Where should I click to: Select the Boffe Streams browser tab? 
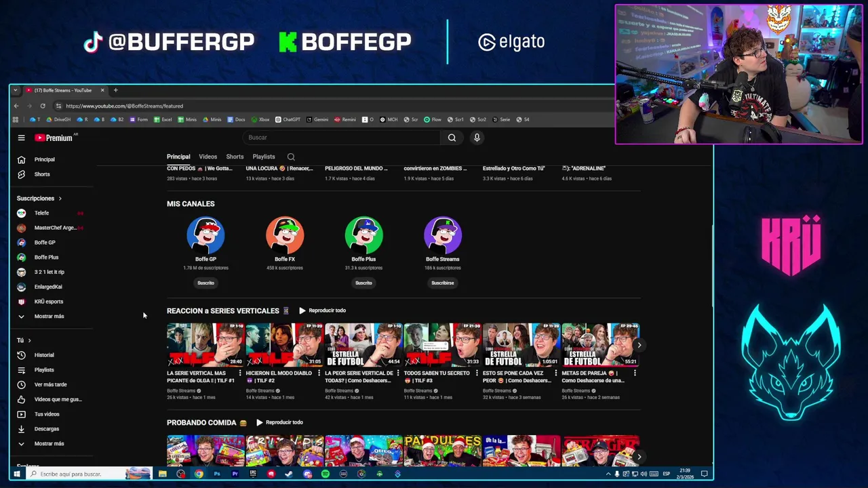click(x=63, y=90)
